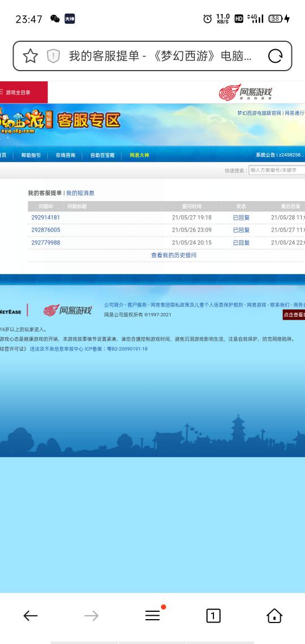Open 梦幻西游电脑版官网 link

259,113
